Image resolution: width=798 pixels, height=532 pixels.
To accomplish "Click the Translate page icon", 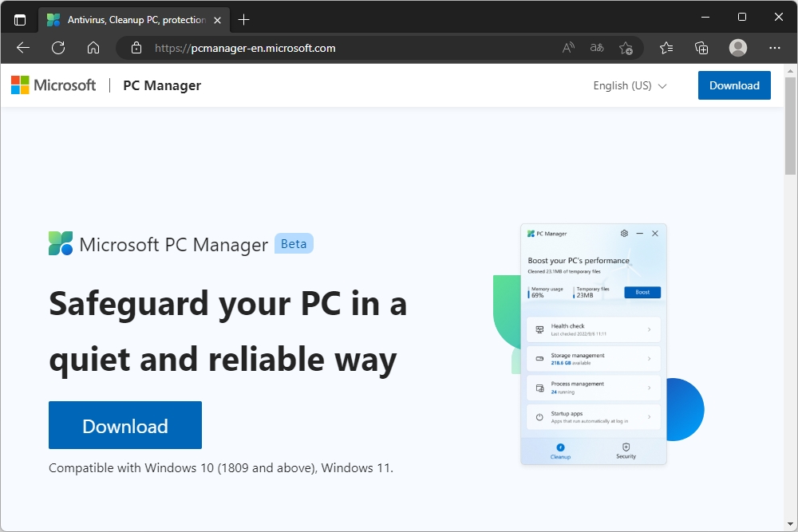I will coord(597,48).
